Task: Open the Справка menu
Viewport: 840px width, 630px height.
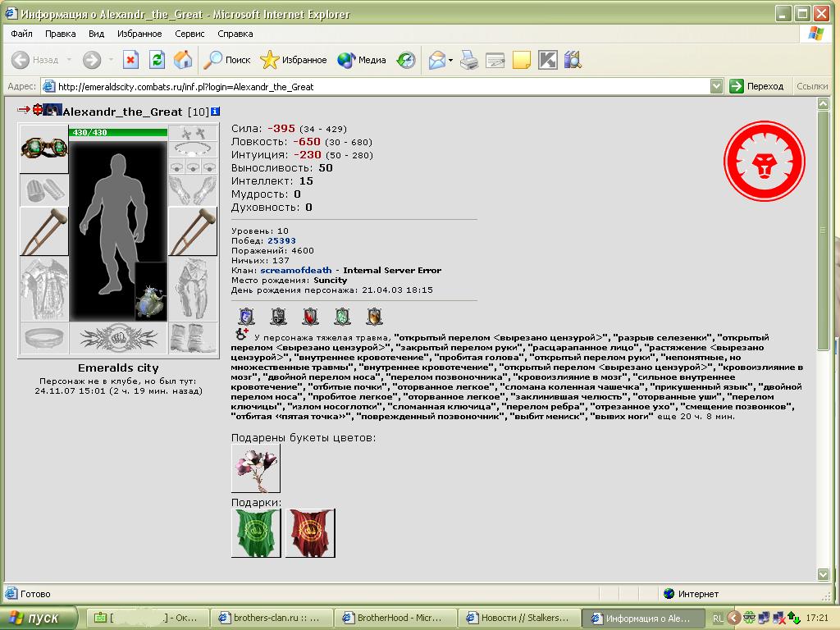Action: point(235,34)
